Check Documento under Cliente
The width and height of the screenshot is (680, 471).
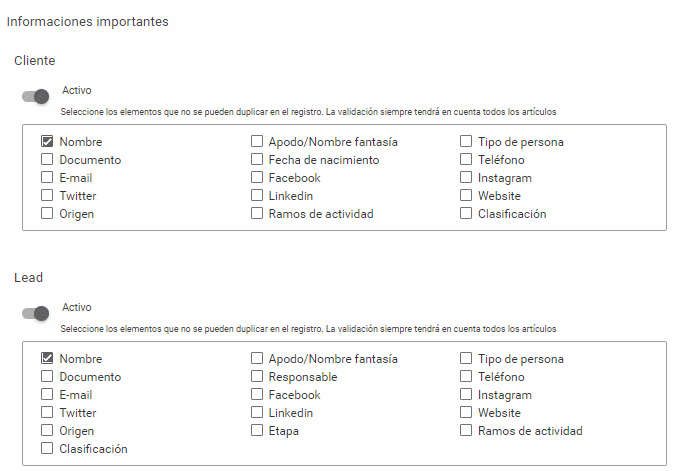click(47, 159)
